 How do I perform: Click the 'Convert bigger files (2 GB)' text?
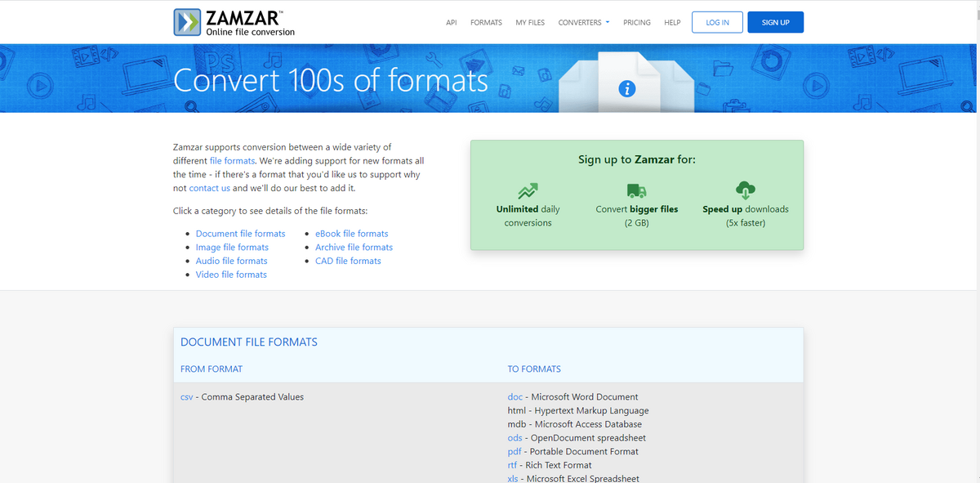point(637,216)
